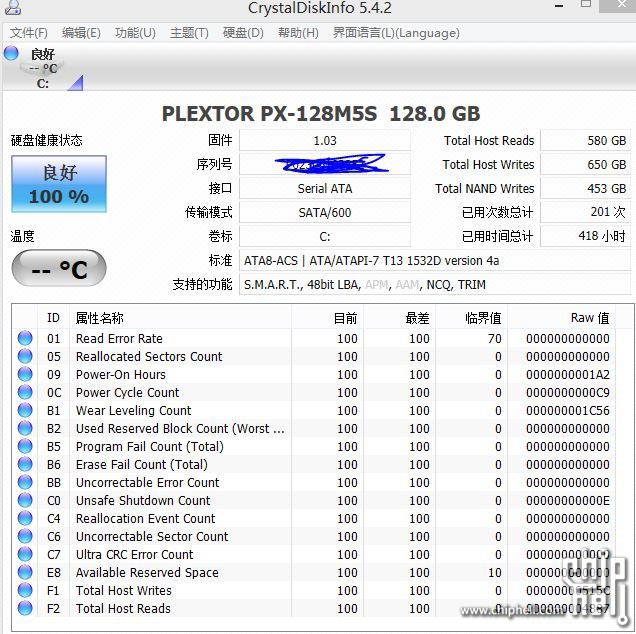636x634 pixels.
Task: Click the status orb for Uncorrectable Error Count
Action: (25, 482)
